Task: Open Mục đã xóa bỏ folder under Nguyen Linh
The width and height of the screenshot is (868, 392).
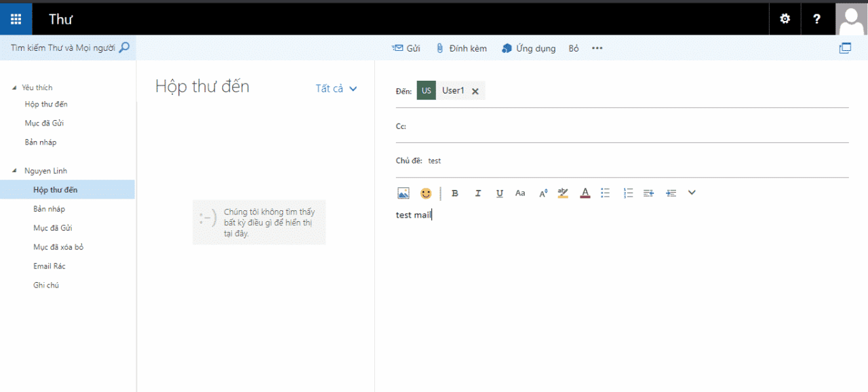Action: [58, 247]
